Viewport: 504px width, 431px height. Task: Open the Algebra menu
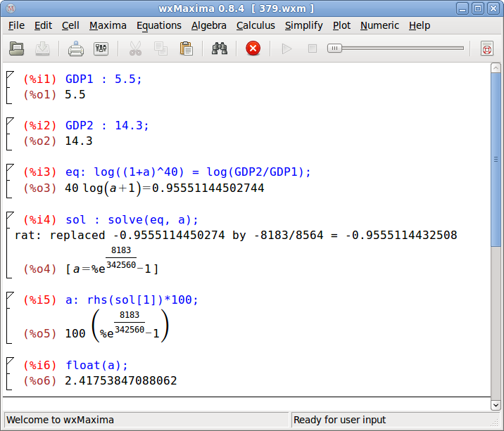(208, 25)
